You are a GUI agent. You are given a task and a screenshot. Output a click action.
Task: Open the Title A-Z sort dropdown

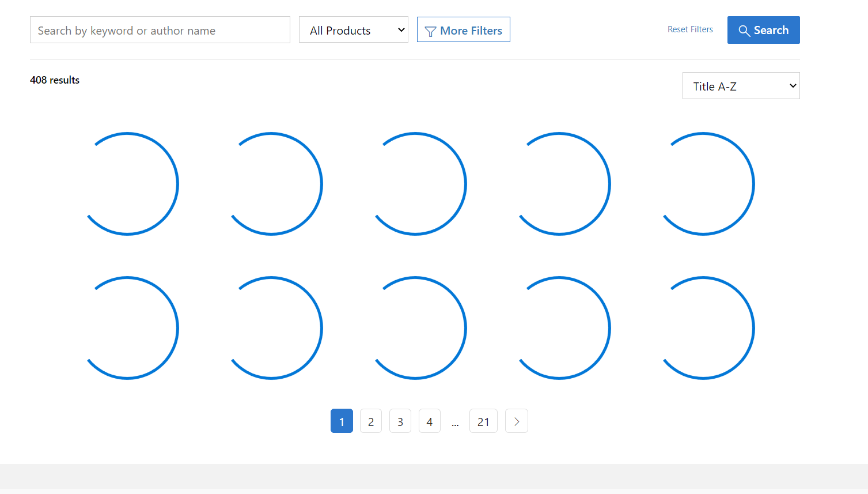pyautogui.click(x=741, y=85)
